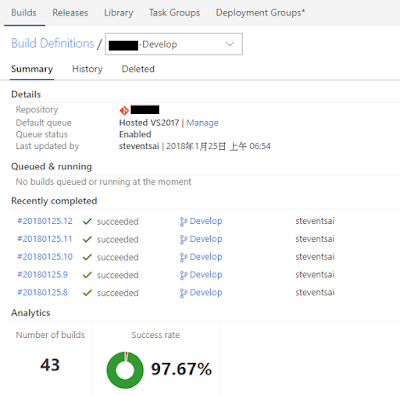Image resolution: width=400 pixels, height=395 pixels.
Task: Click success checkmark for build #20180125.10
Action: pos(87,257)
